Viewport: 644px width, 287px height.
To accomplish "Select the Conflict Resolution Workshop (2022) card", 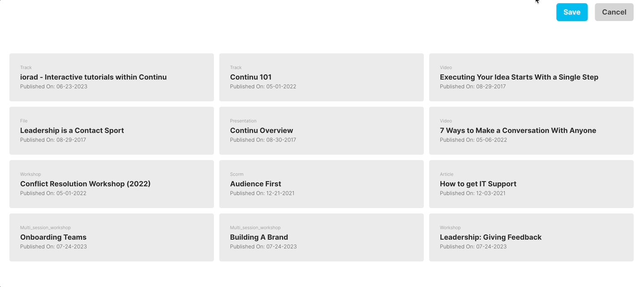I will click(x=111, y=184).
